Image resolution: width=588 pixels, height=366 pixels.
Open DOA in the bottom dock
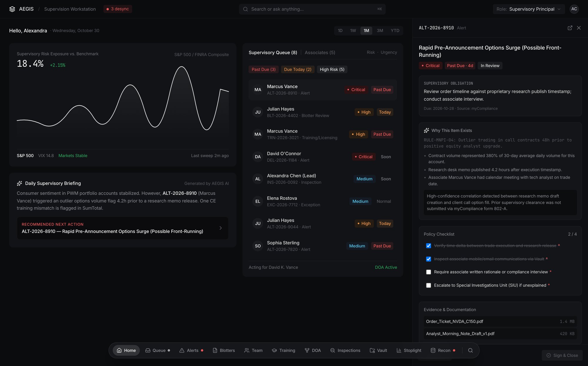pyautogui.click(x=313, y=350)
